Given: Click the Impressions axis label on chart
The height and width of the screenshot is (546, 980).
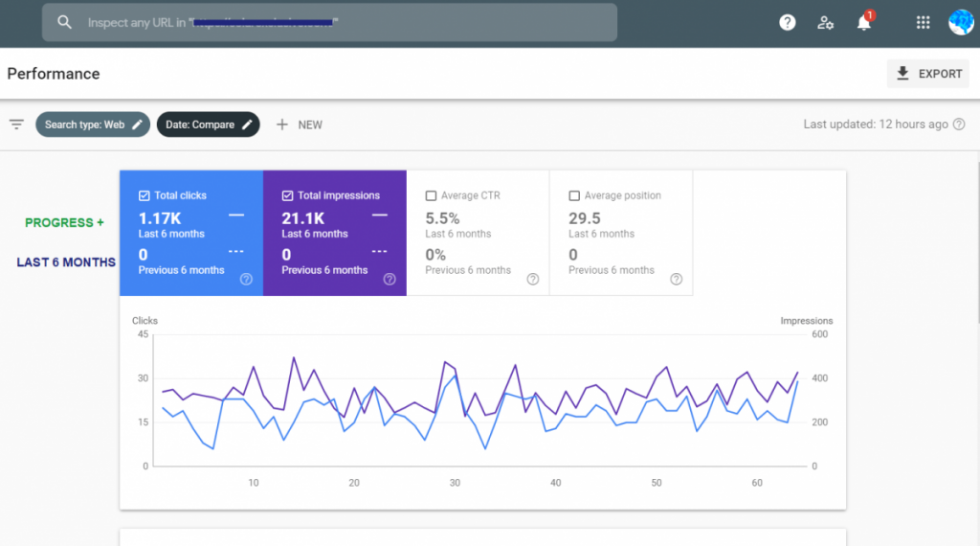Looking at the screenshot, I should point(806,320).
